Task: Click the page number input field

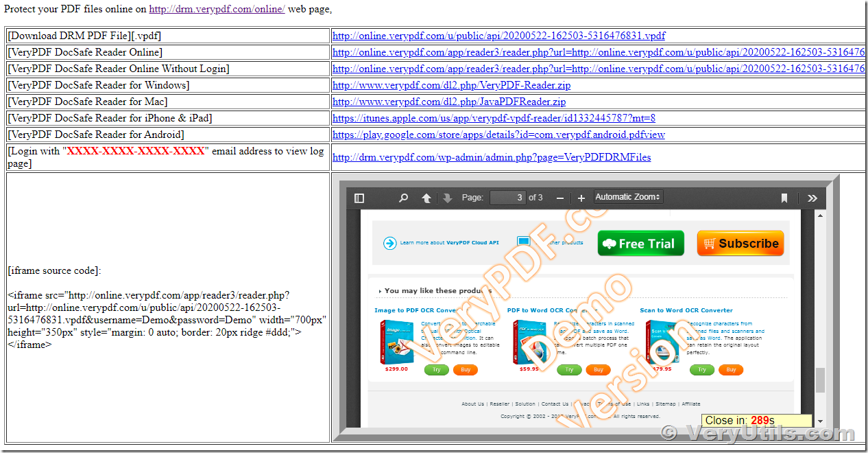Action: click(x=508, y=198)
